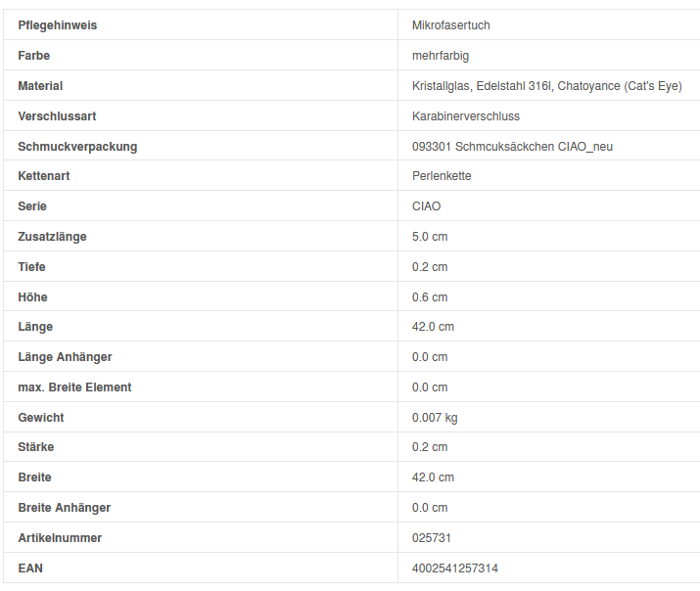Select the Schmcuksäckchen CIAO_neu value

tap(512, 147)
